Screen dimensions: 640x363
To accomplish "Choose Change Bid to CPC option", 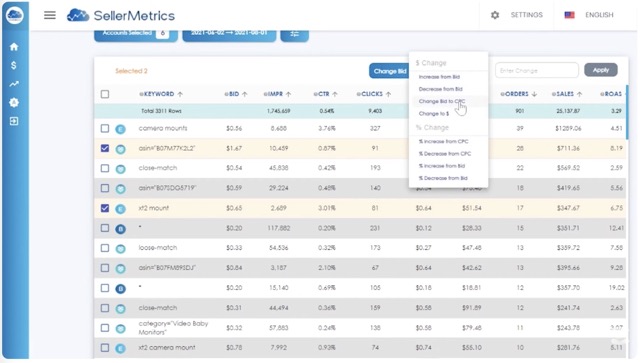I will click(442, 101).
